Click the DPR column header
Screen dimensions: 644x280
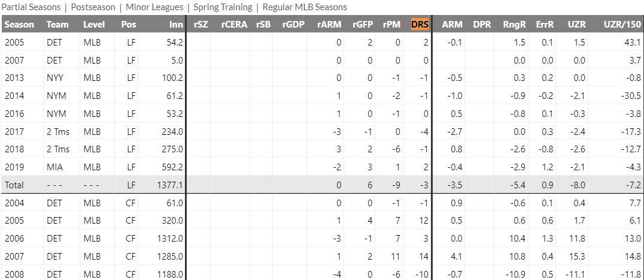coord(482,25)
